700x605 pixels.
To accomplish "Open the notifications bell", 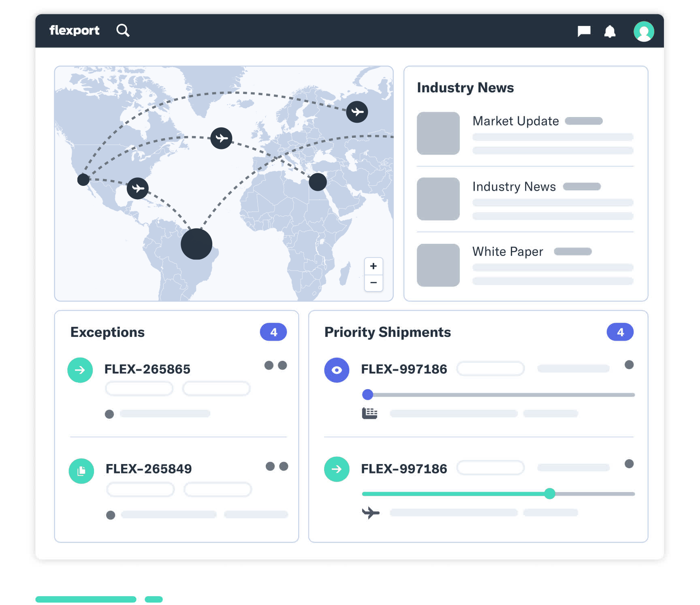I will coord(610,31).
